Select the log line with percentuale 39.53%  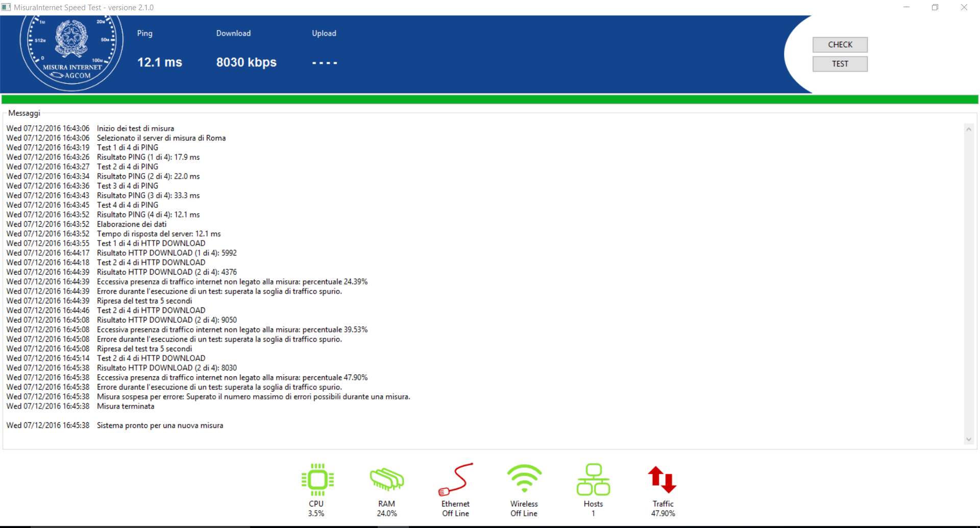coord(232,329)
